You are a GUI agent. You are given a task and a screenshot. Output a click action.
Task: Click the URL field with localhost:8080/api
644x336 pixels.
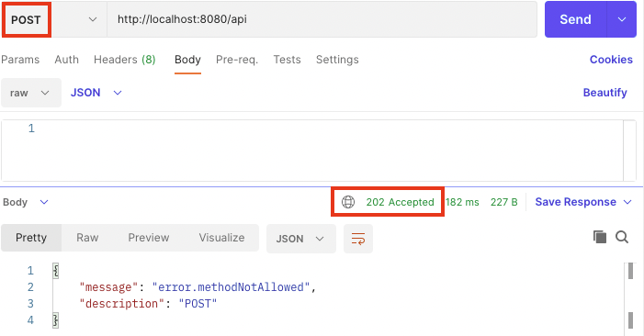pos(322,19)
